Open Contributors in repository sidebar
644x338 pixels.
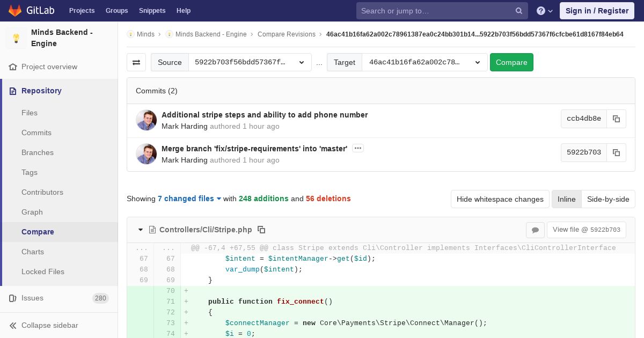pos(42,192)
